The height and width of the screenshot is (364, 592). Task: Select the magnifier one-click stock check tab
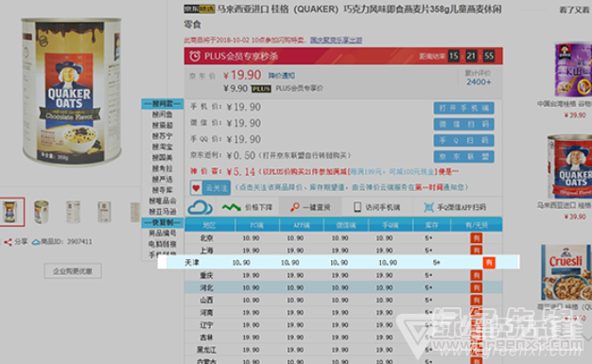click(310, 207)
